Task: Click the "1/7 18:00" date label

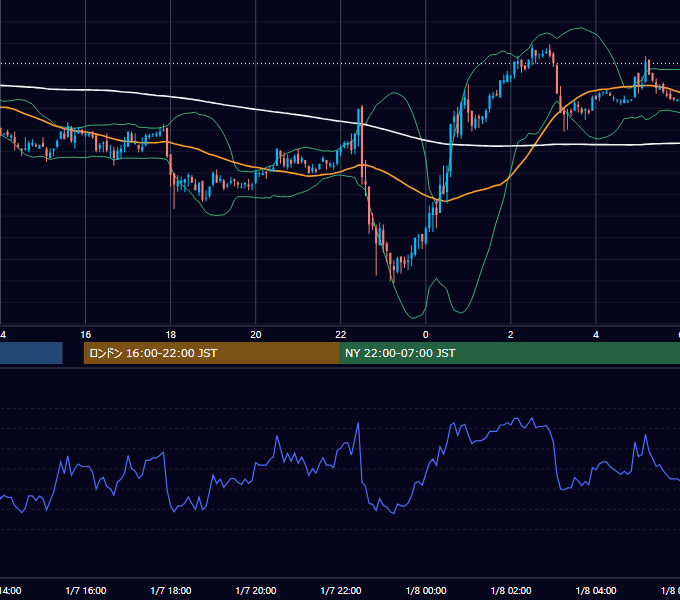Action: coord(171,591)
